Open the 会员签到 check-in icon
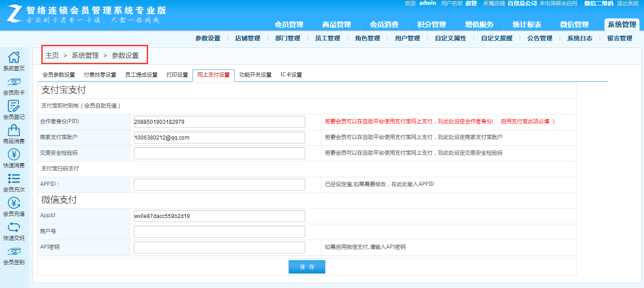Screen dimensions: 644x288 pyautogui.click(x=14, y=251)
